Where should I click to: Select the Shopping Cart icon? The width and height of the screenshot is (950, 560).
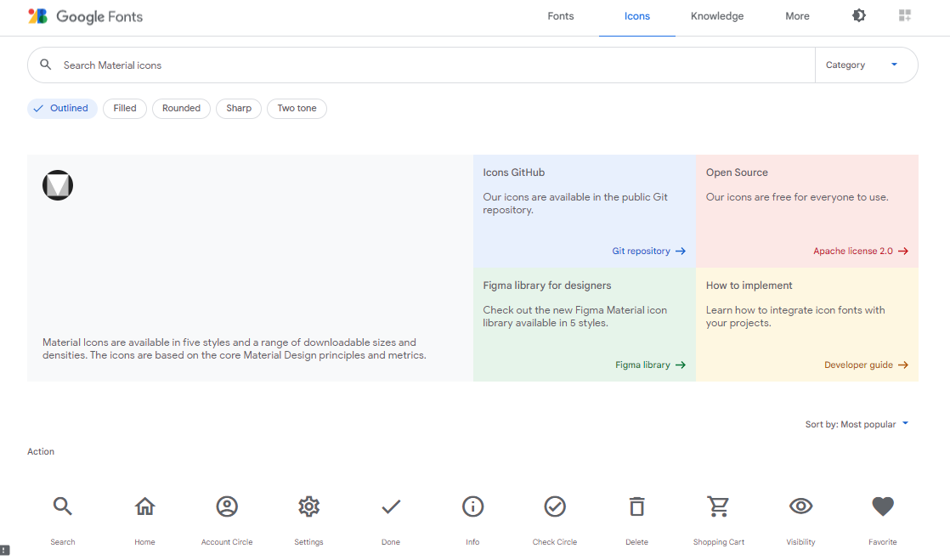pyautogui.click(x=718, y=507)
